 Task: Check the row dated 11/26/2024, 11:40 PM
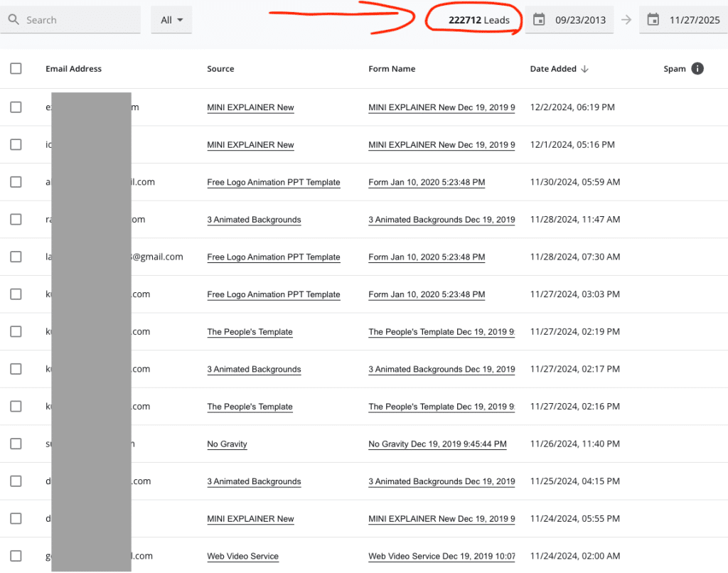(x=16, y=444)
